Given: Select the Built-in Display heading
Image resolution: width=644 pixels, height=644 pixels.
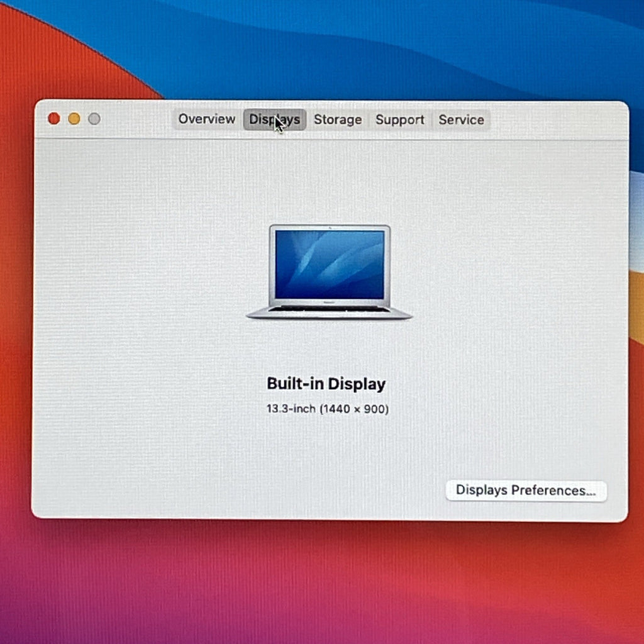Looking at the screenshot, I should pos(326,384).
